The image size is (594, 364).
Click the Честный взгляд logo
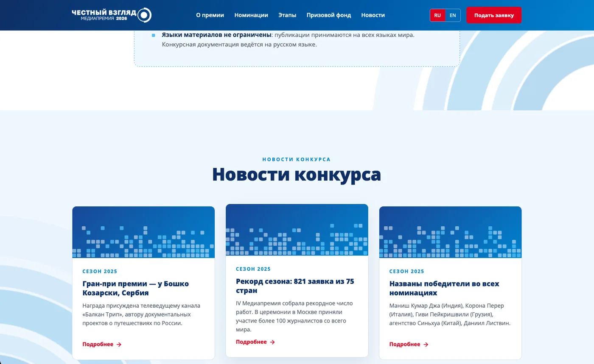(x=112, y=15)
